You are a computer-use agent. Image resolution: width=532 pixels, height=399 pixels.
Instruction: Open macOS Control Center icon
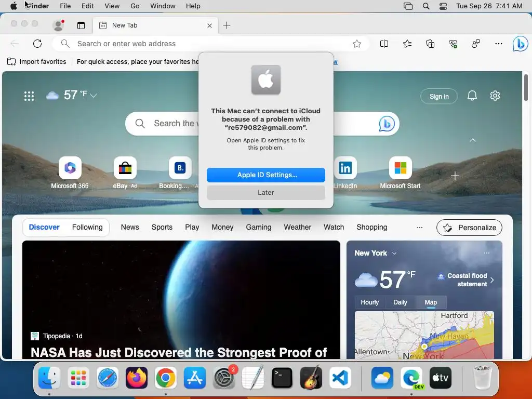443,6
